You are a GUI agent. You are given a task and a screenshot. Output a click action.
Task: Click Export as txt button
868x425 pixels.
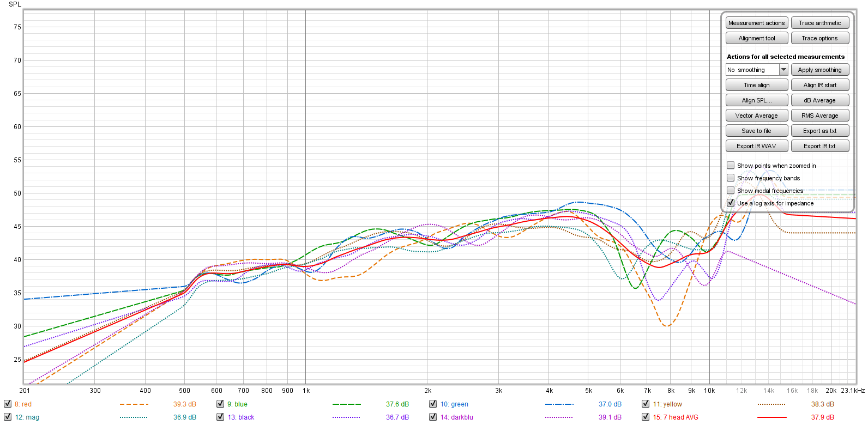pos(820,131)
